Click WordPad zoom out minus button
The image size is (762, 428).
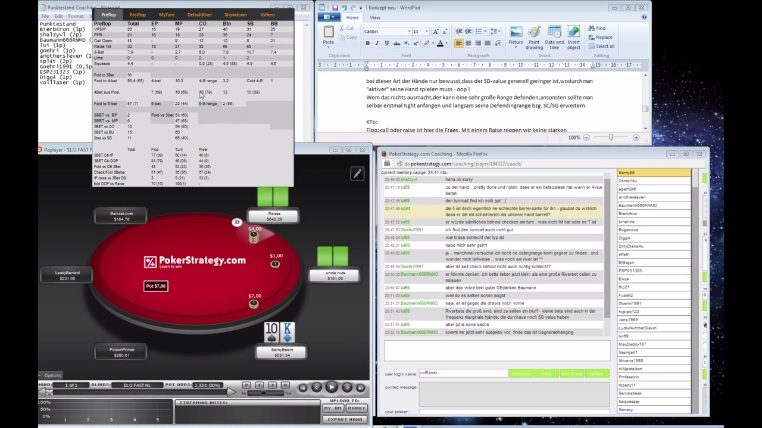click(587, 137)
